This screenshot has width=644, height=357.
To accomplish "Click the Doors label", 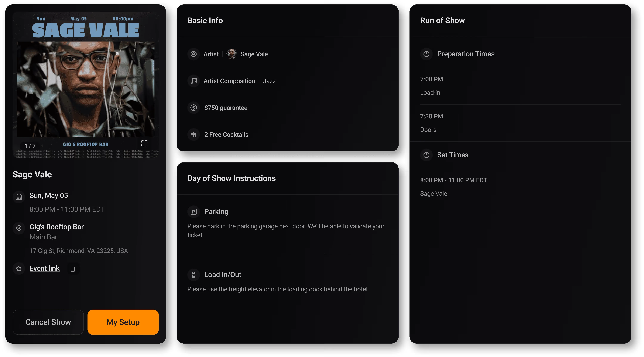I will tap(428, 130).
